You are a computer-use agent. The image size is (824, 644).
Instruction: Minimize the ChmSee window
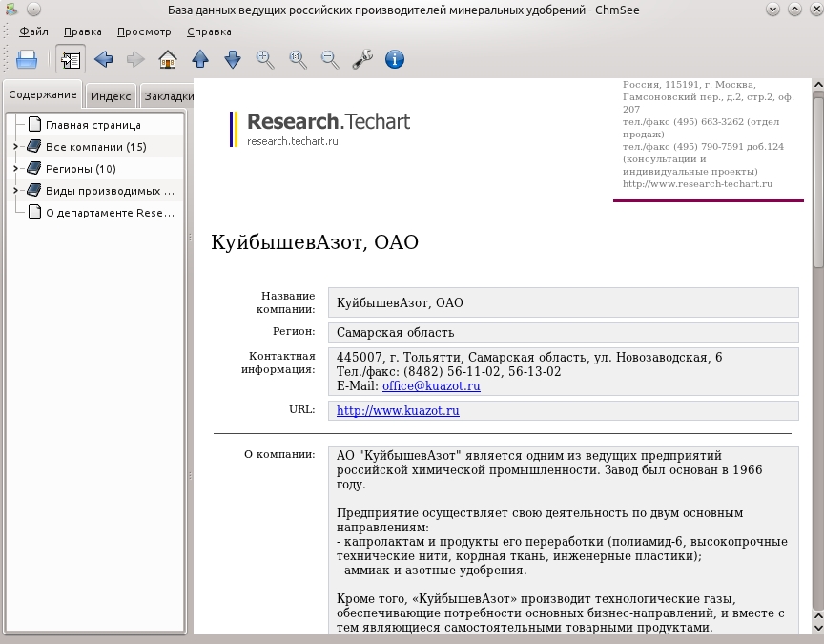tap(772, 9)
